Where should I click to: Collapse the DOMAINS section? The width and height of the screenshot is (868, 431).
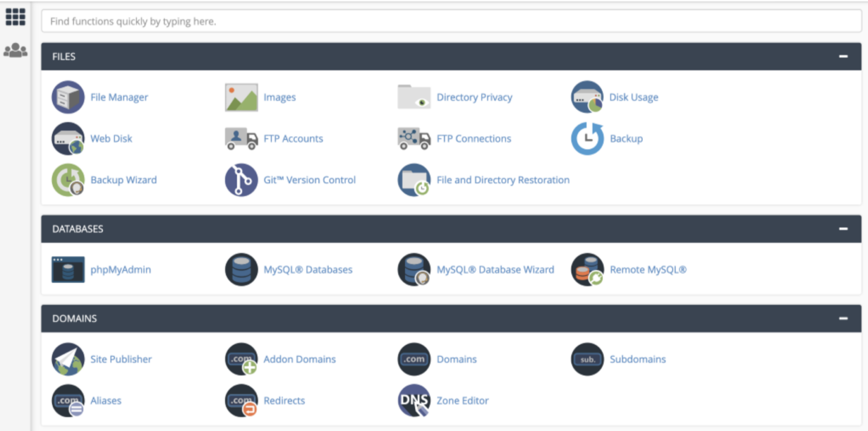tap(843, 319)
